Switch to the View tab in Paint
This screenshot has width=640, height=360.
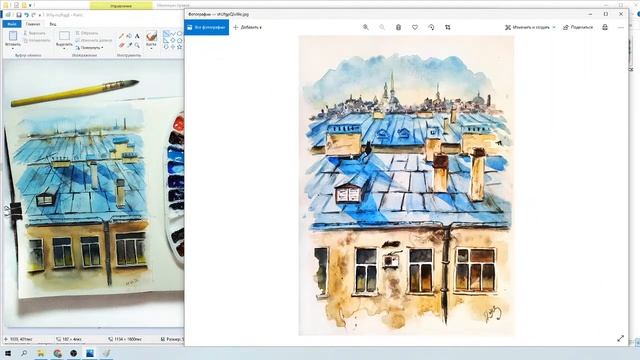[x=53, y=24]
